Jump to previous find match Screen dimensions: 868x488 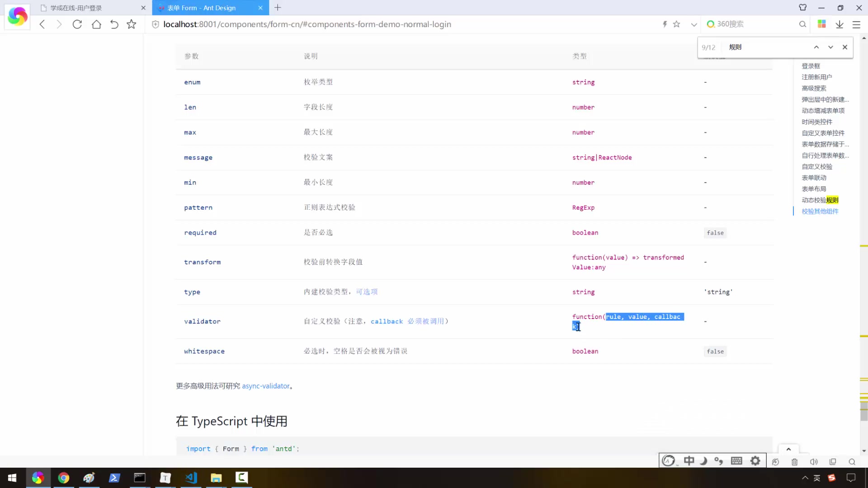[x=816, y=47]
